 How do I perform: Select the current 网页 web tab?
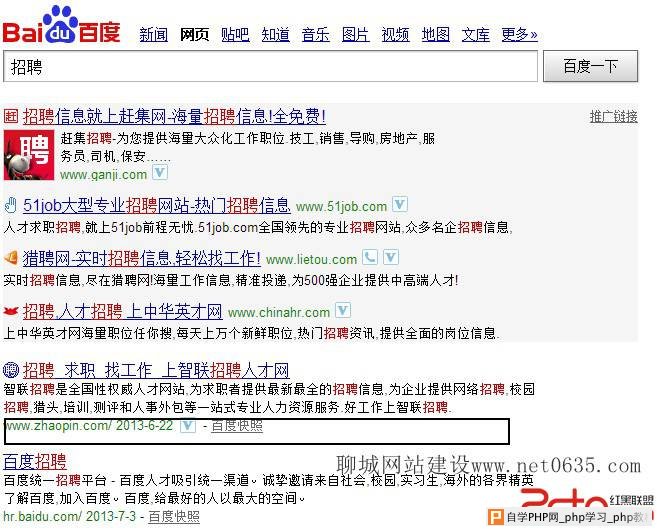[x=194, y=34]
